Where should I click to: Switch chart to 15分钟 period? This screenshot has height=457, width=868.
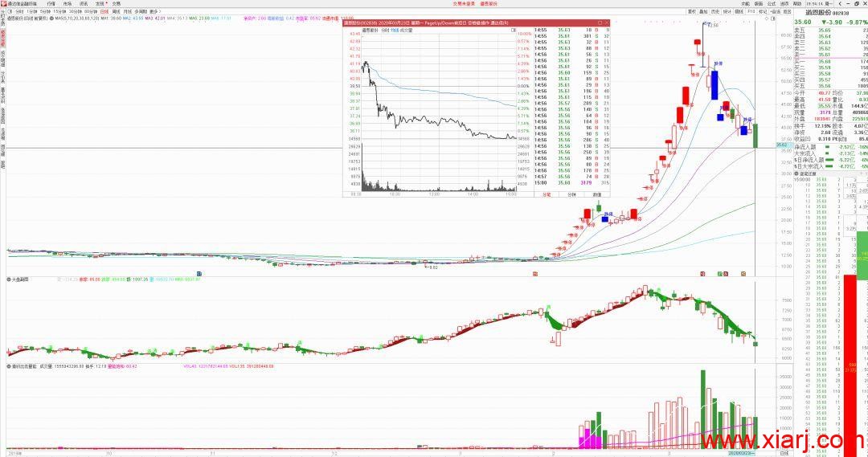tap(59, 11)
